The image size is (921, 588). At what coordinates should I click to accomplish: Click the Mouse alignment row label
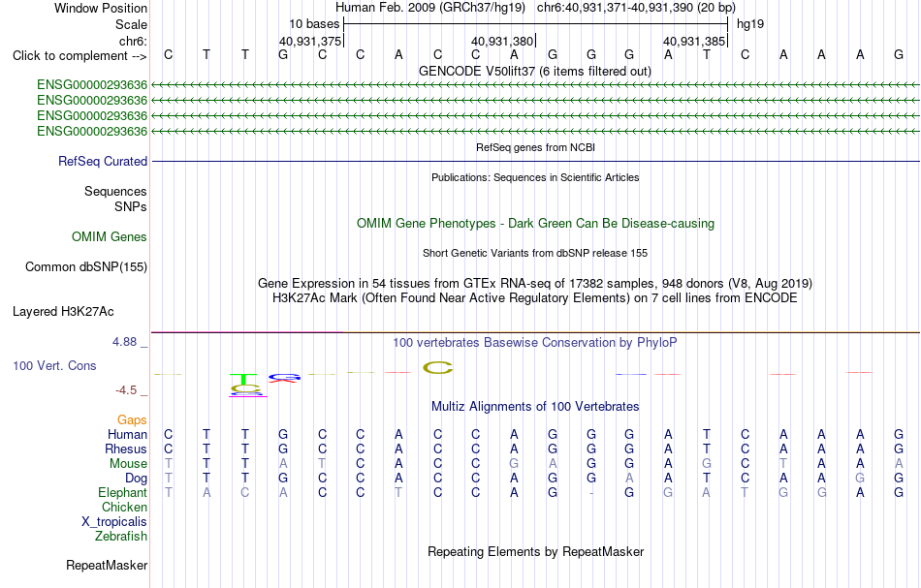pos(128,464)
